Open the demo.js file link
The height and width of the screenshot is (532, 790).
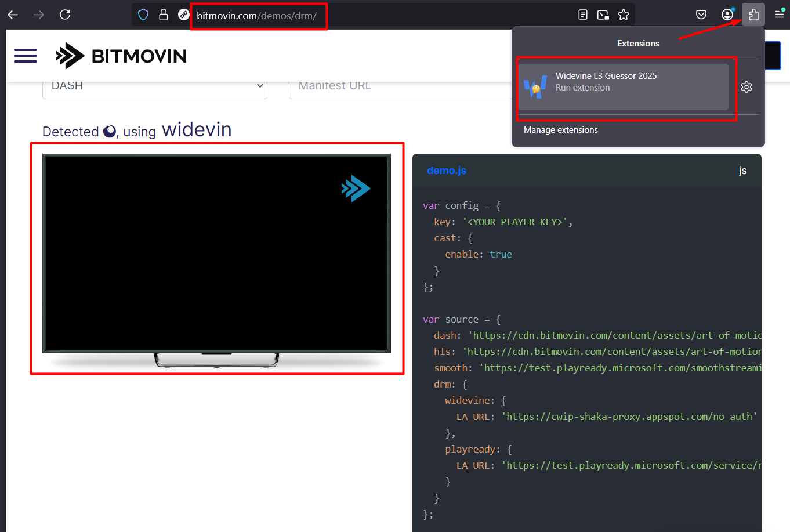tap(447, 171)
